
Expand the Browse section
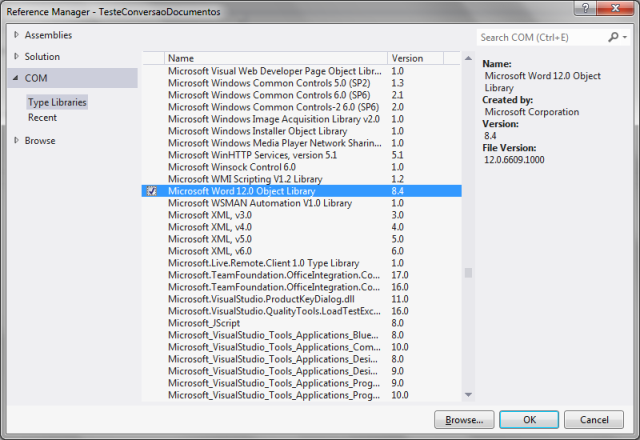tap(16, 141)
